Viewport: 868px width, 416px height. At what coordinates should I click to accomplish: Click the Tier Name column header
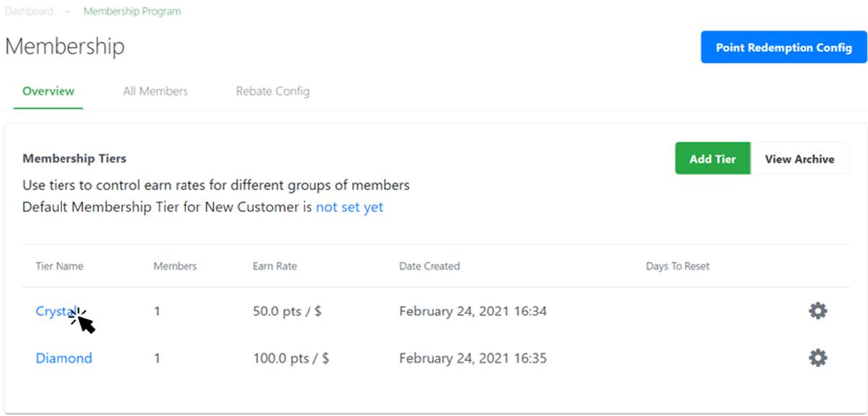tap(59, 266)
